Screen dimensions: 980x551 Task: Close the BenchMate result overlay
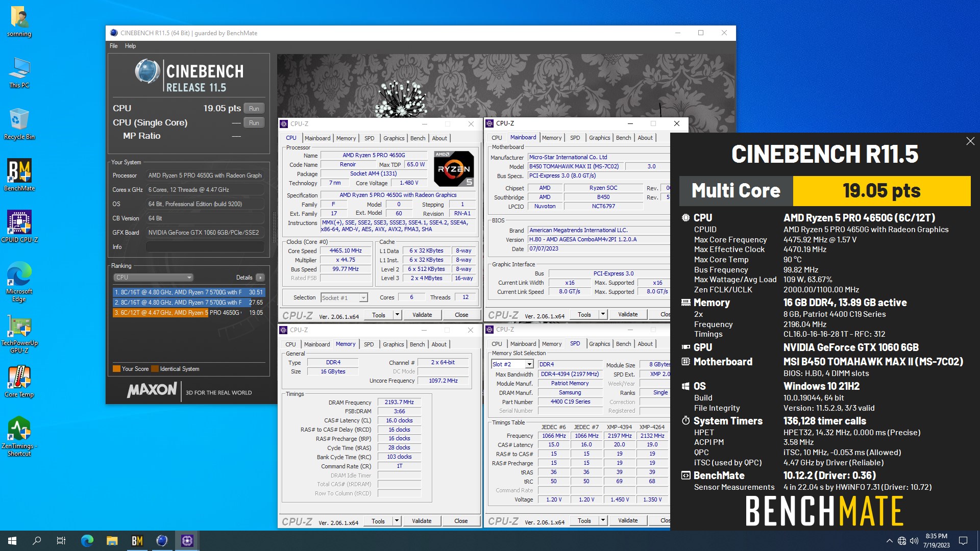coord(970,141)
